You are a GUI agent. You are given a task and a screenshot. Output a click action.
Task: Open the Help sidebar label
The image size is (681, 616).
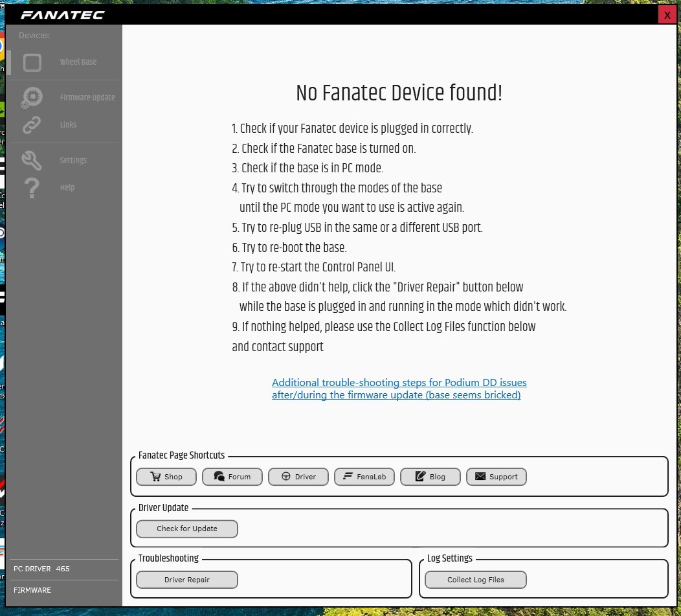point(67,187)
